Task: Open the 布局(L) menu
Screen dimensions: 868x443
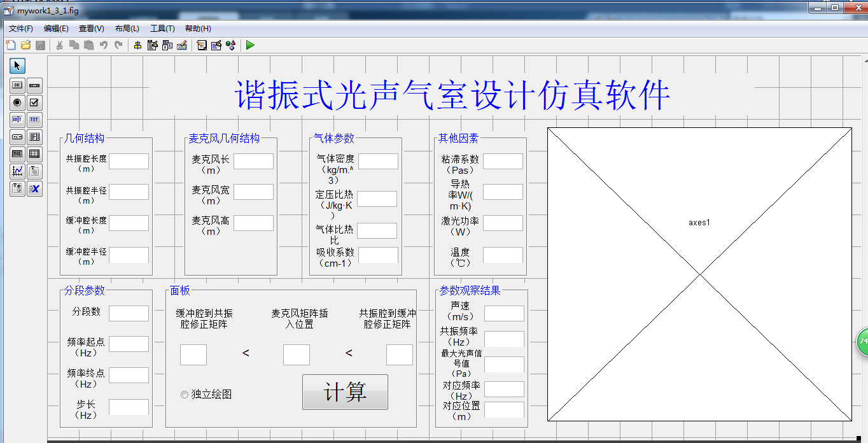Action: 127,29
